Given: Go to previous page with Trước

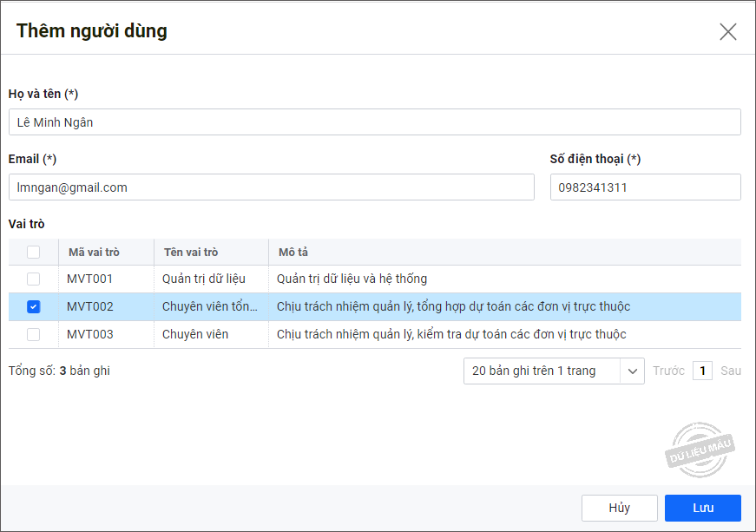Looking at the screenshot, I should (x=668, y=371).
